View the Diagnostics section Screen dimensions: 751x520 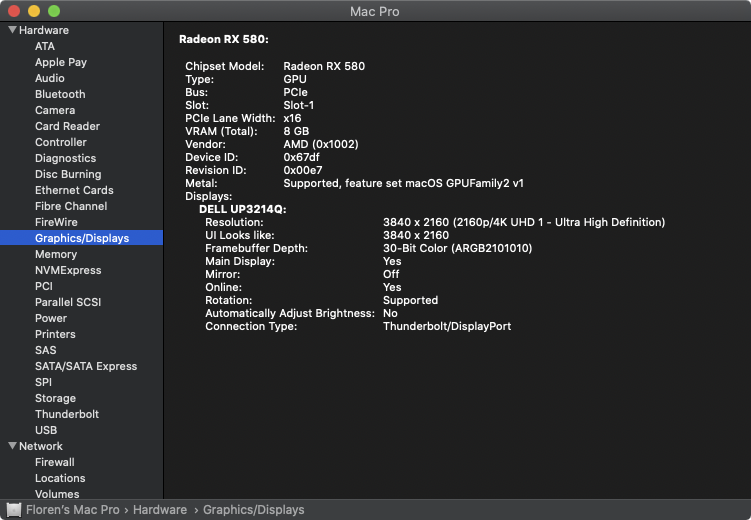[66, 158]
